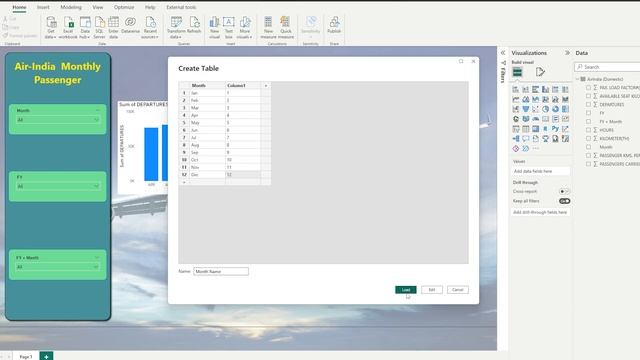This screenshot has width=640, height=360.
Task: Click the table Name input field
Action: 221,271
